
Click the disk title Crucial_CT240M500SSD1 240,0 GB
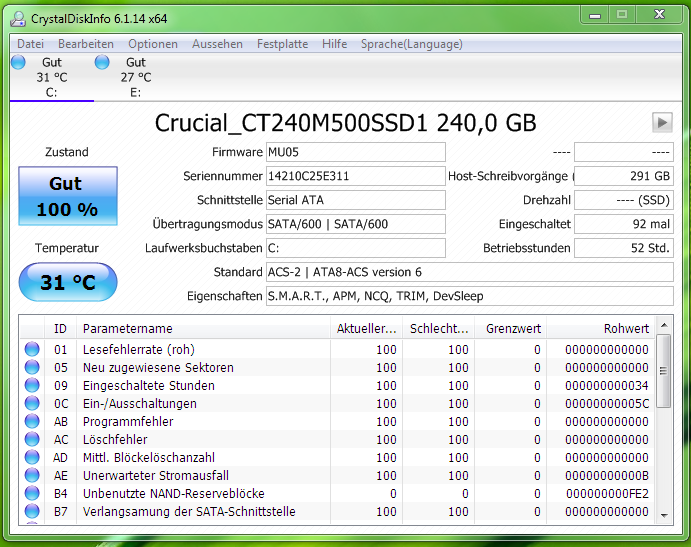pyautogui.click(x=346, y=123)
